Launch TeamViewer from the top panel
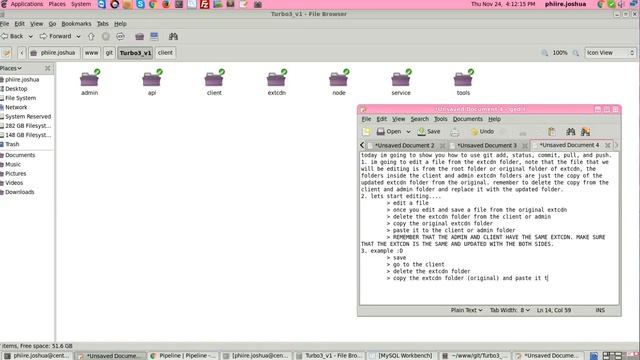This screenshot has width=640, height=360. coord(102,4)
